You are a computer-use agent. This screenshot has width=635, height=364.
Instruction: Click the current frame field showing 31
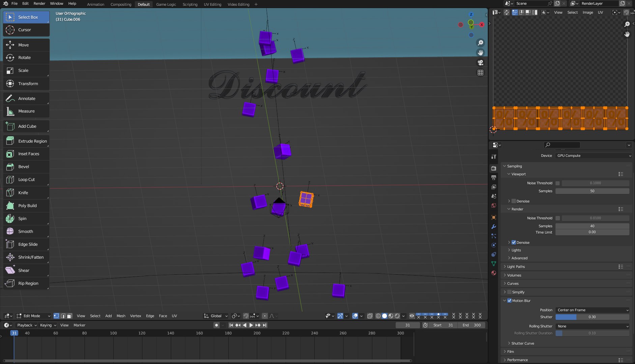408,325
